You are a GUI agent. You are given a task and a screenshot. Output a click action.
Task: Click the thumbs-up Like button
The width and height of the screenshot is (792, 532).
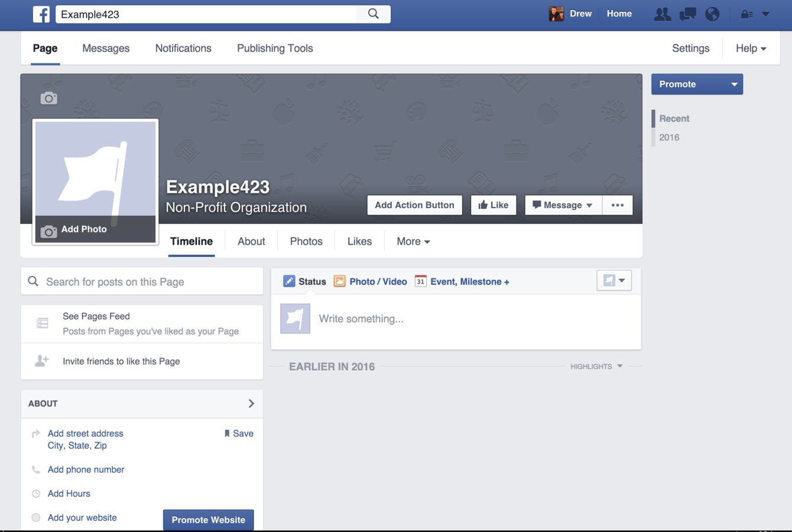click(494, 205)
